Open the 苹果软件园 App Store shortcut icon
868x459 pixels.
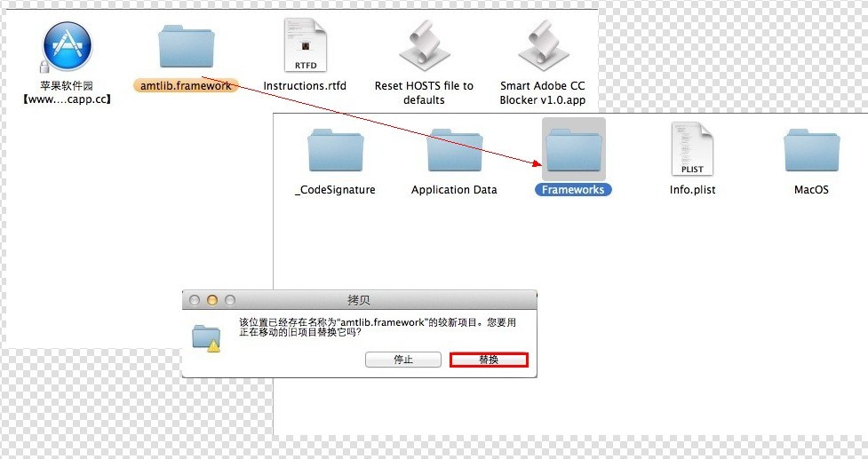(x=68, y=46)
